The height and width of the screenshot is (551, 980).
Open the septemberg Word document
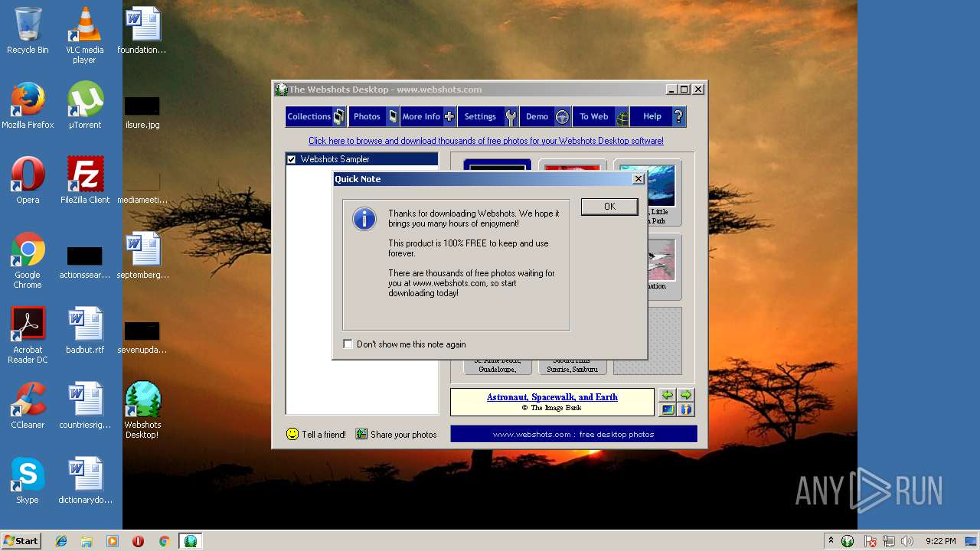tap(142, 256)
